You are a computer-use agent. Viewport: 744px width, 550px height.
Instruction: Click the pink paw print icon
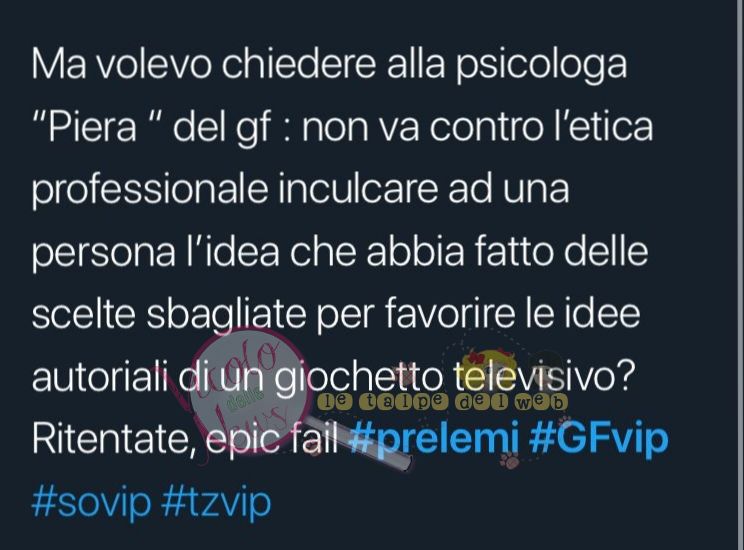click(511, 459)
